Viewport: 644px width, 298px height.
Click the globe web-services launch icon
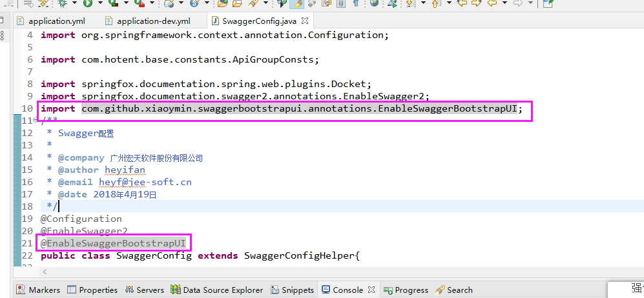pyautogui.click(x=169, y=3)
